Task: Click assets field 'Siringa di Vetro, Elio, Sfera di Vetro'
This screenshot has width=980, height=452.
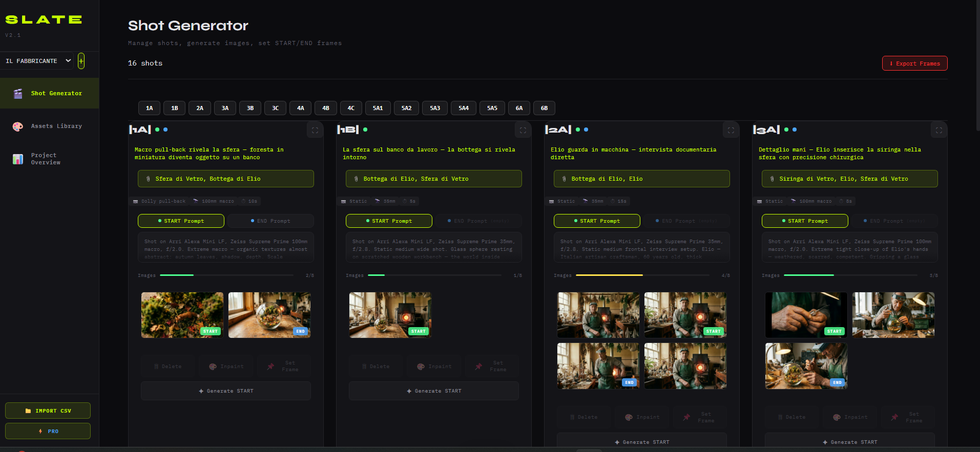Action: (x=850, y=179)
